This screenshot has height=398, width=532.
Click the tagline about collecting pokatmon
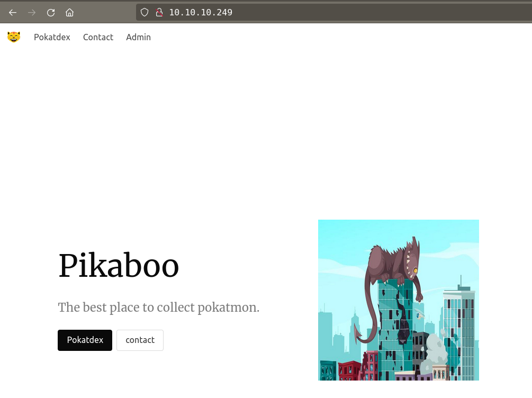[x=159, y=307]
